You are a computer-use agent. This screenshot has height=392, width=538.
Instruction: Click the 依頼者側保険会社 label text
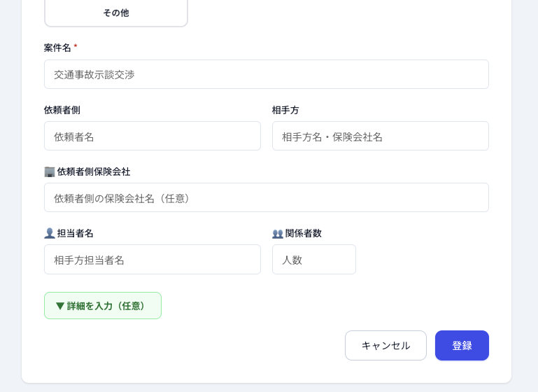point(94,171)
